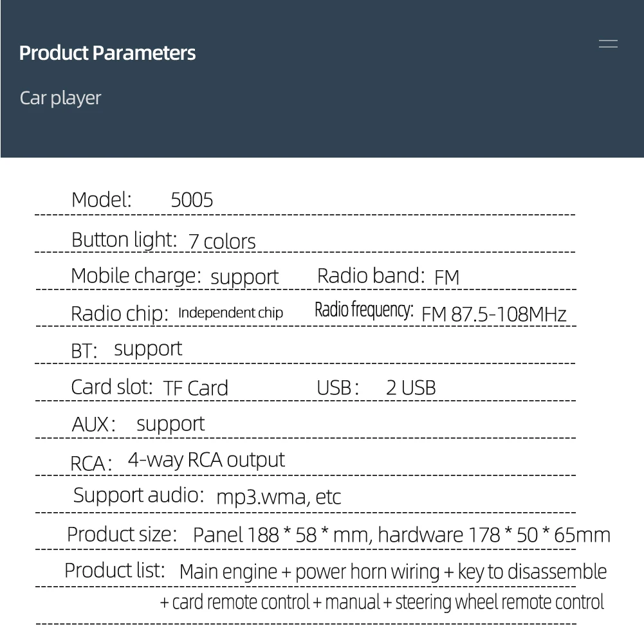Click the Product list label
Screen dimensions: 644x644
[115, 571]
